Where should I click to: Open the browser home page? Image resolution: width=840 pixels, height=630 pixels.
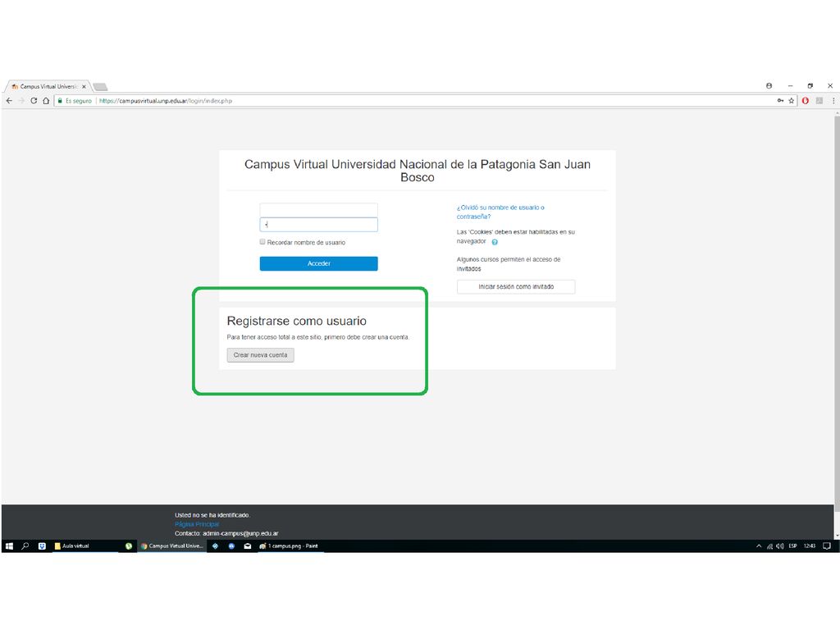[x=46, y=101]
